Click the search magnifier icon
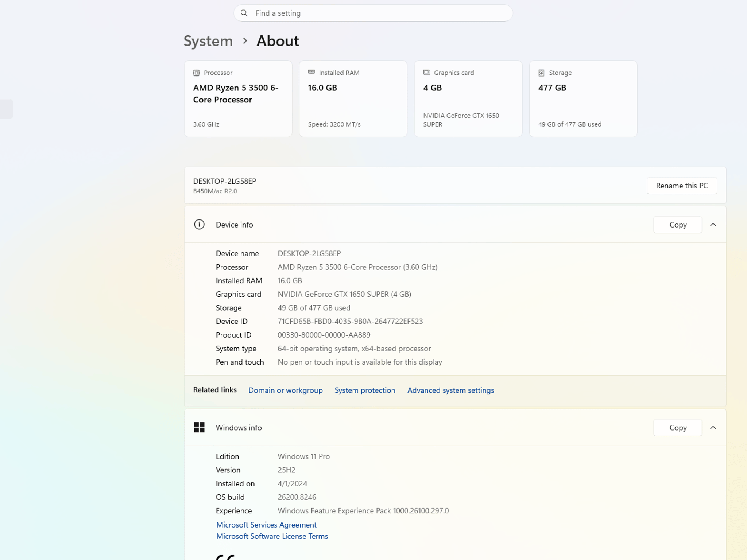The height and width of the screenshot is (560, 747). [x=244, y=13]
